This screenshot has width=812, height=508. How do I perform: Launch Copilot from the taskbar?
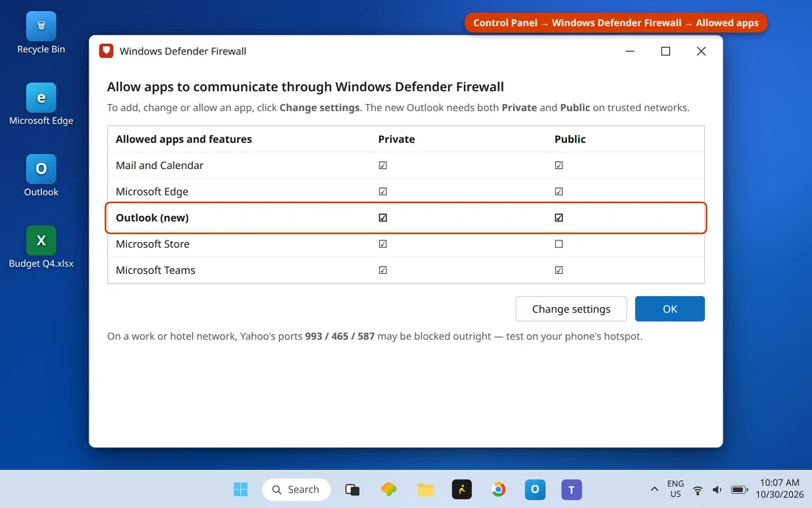[389, 489]
